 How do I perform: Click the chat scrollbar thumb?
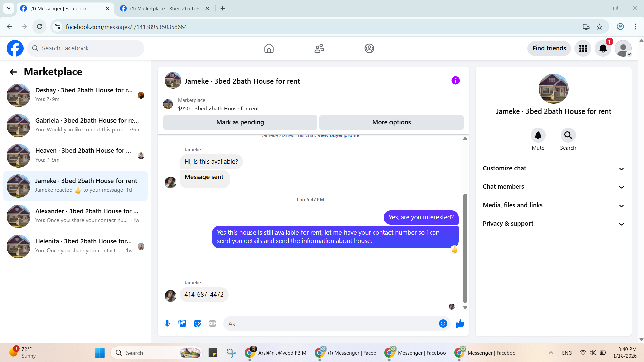(x=465, y=248)
